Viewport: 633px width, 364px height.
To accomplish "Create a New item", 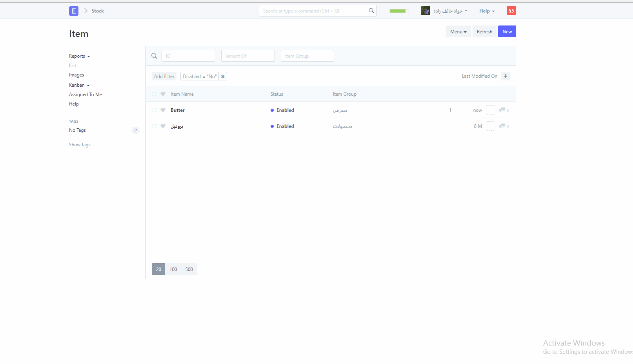I will [x=507, y=31].
